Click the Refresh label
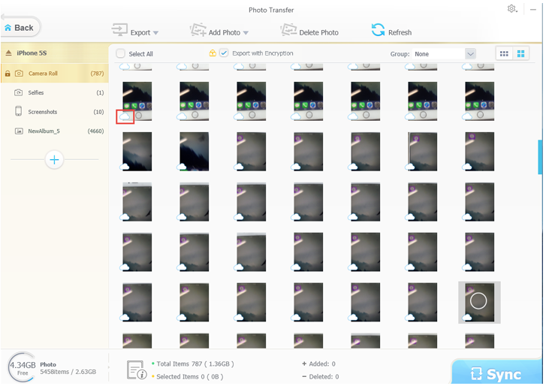 click(x=400, y=33)
